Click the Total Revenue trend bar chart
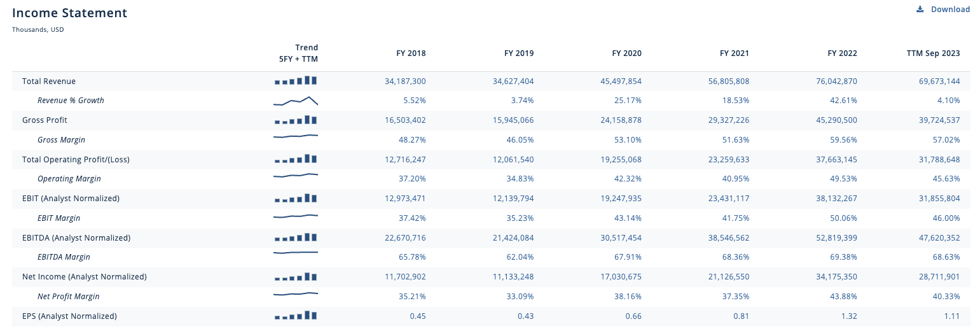This screenshot has height=331, width=980. [x=296, y=81]
